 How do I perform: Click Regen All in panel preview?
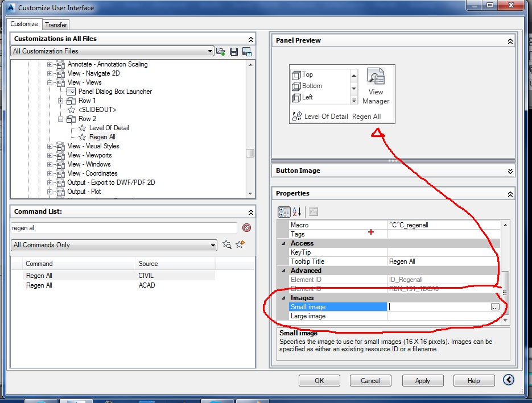click(x=366, y=117)
